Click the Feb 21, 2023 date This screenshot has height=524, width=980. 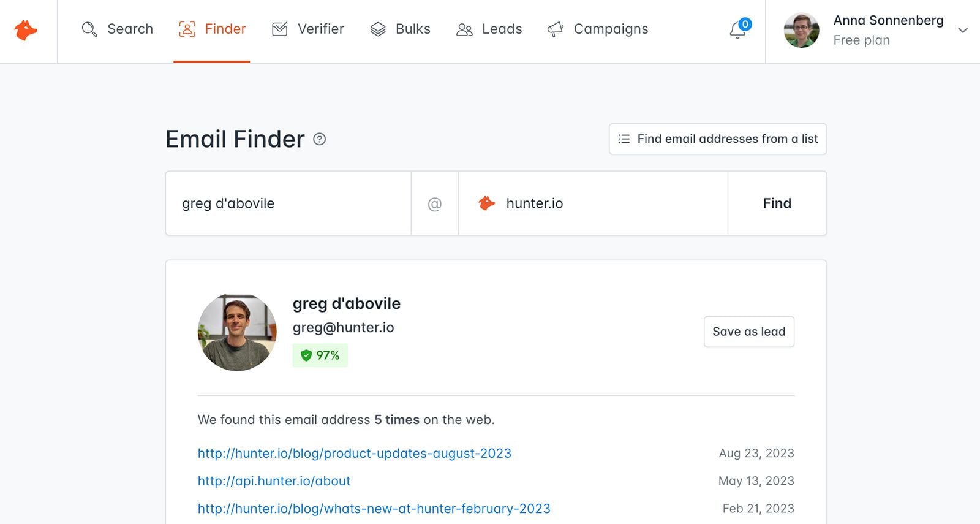[x=758, y=509]
